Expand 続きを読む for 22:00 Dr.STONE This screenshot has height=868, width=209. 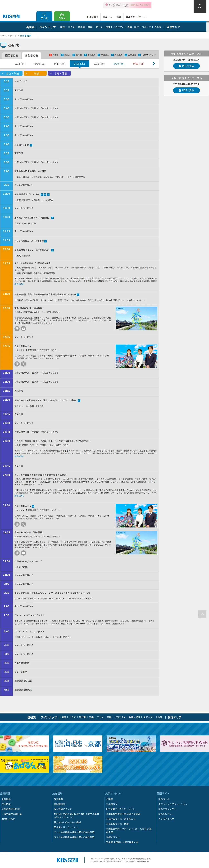click(19, 496)
